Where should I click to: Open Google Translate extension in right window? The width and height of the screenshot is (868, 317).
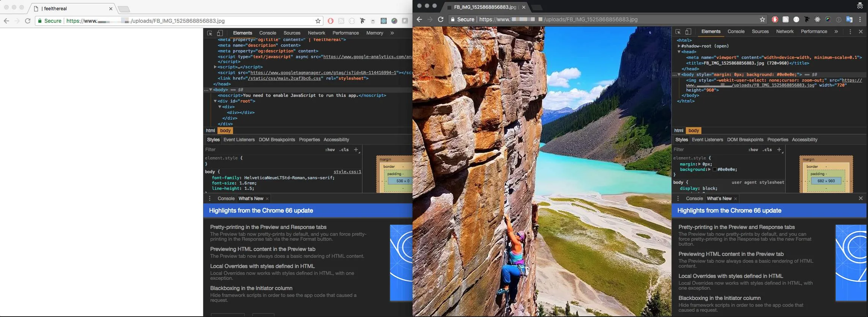click(x=849, y=19)
